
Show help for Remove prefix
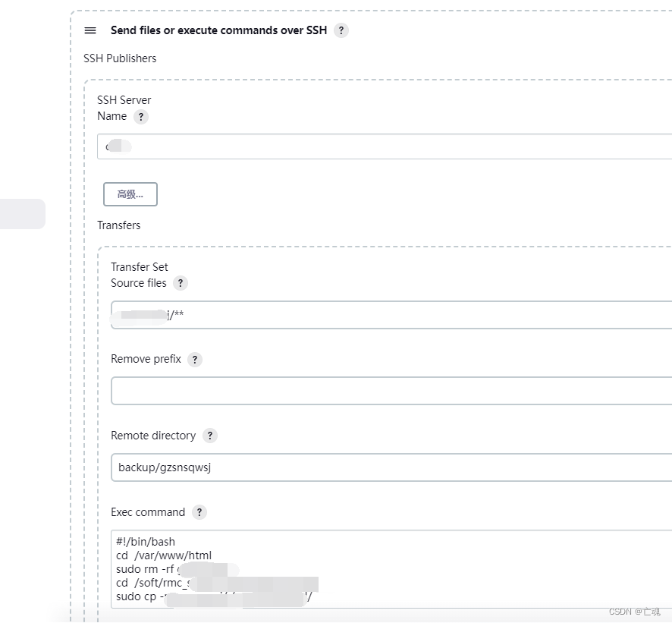pyautogui.click(x=195, y=360)
